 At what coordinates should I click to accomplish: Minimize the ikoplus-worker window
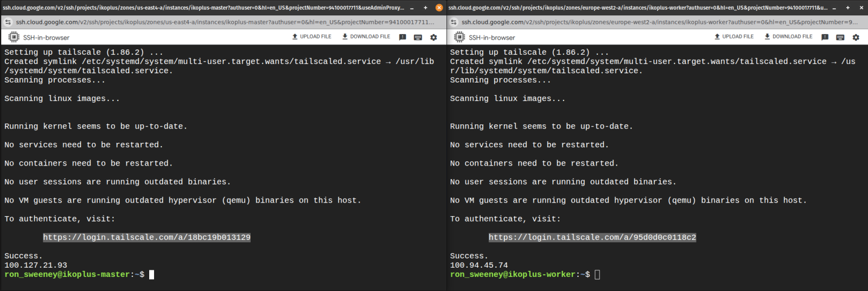tap(835, 8)
